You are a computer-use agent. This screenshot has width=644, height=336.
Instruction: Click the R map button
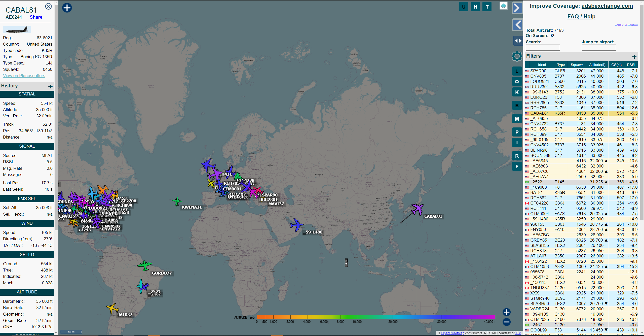point(517,156)
